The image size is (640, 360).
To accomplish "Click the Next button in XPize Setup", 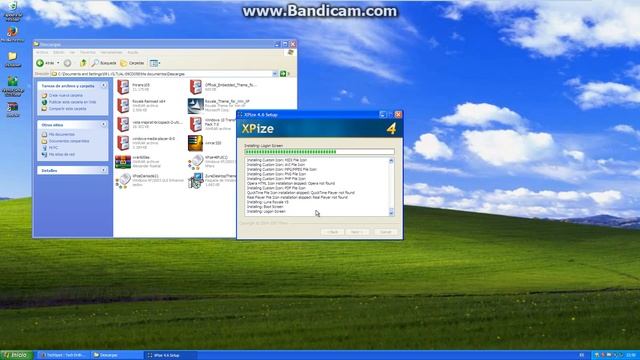I will click(358, 232).
